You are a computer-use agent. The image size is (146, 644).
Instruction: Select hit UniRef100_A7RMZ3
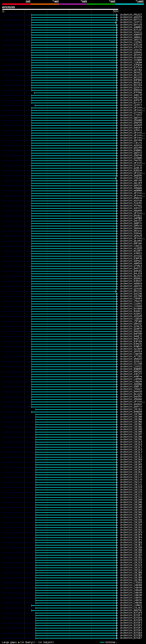pos(131,254)
